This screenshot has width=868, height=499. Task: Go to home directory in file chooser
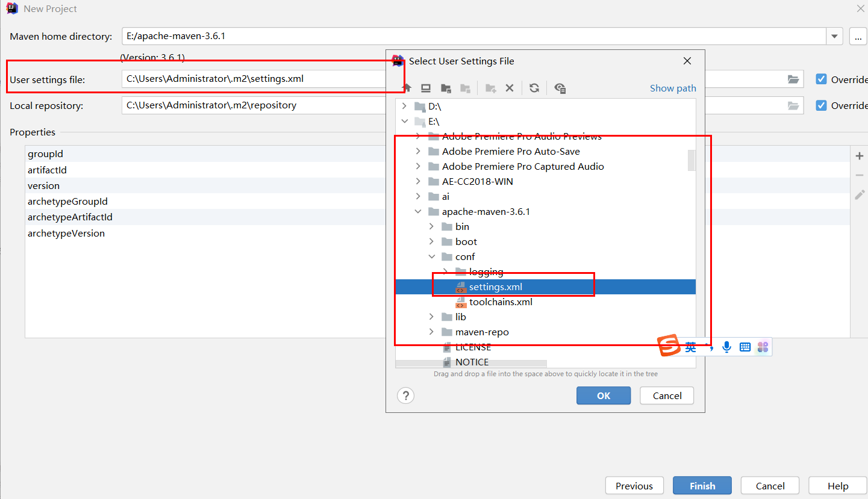[x=407, y=88]
